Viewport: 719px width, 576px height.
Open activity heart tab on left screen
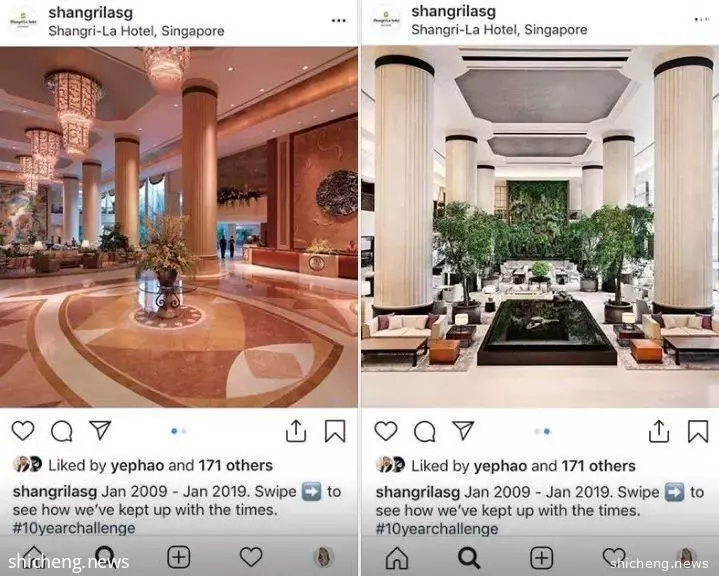pyautogui.click(x=251, y=557)
